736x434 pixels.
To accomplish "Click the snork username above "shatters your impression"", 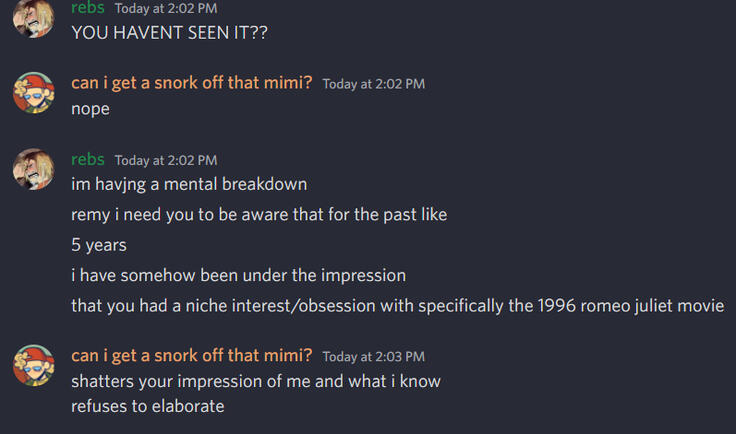I will [191, 355].
